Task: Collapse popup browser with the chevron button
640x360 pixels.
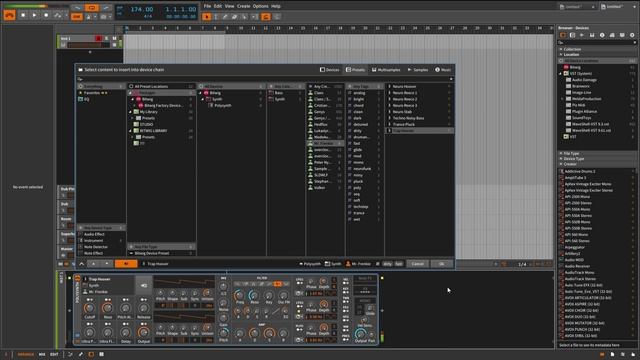Action: coord(82,264)
